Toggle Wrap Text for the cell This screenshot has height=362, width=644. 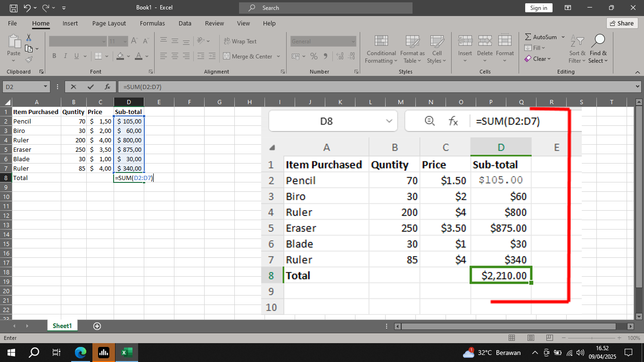(x=240, y=41)
